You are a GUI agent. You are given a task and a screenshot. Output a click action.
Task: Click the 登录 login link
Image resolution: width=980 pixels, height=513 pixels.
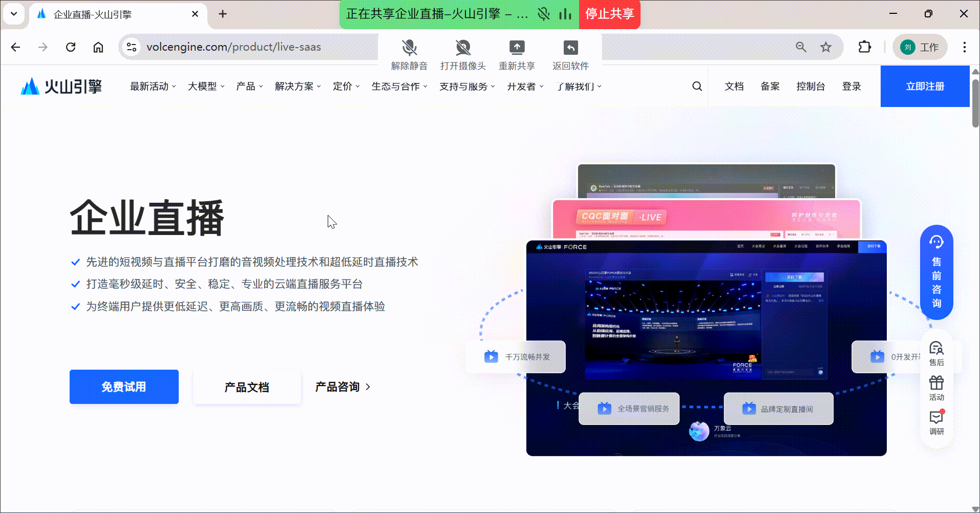pos(851,87)
